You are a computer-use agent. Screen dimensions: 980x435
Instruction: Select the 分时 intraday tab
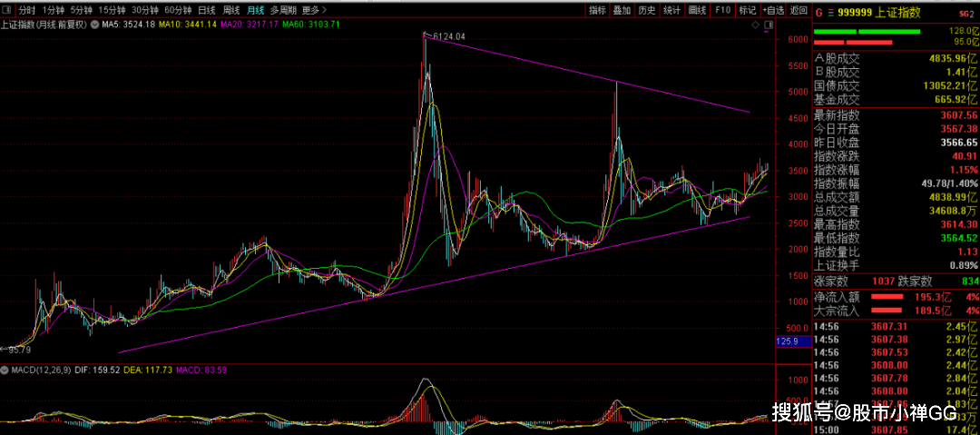(27, 10)
